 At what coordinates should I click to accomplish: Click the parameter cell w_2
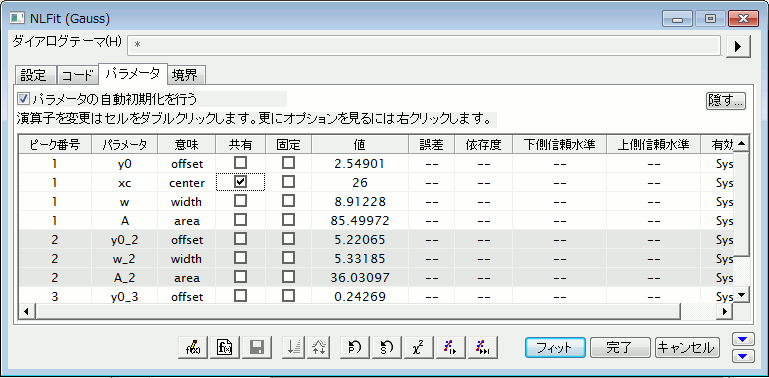(x=125, y=258)
